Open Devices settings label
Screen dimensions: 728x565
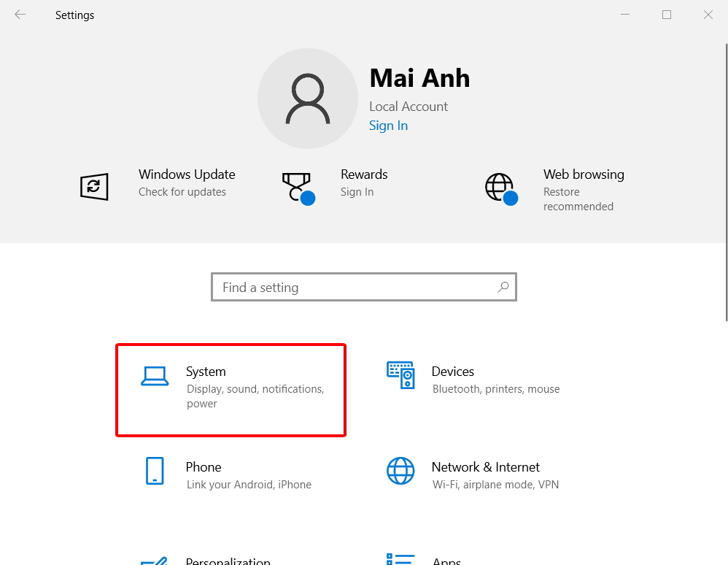pyautogui.click(x=452, y=372)
